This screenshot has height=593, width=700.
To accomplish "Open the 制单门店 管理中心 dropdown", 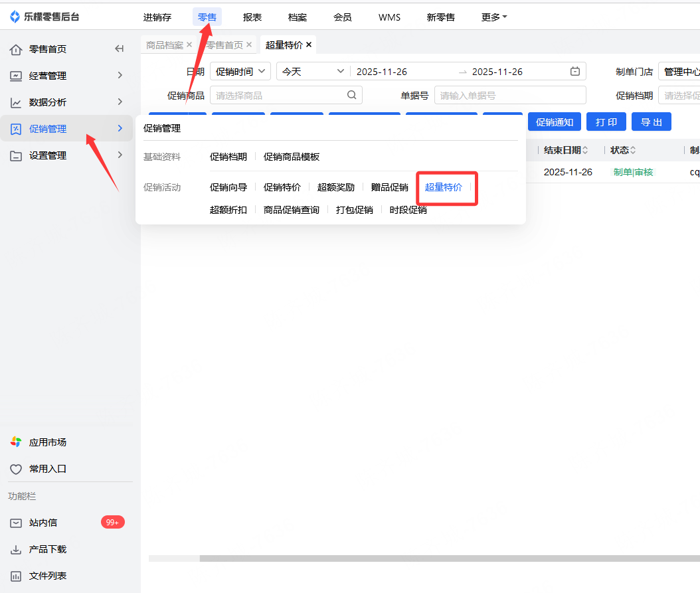I will 679,72.
